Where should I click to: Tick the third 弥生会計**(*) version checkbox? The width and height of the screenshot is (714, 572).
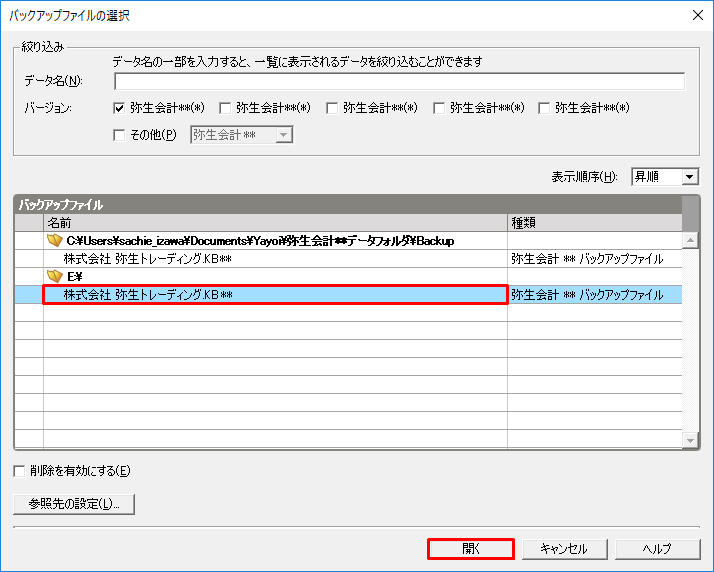click(x=332, y=108)
